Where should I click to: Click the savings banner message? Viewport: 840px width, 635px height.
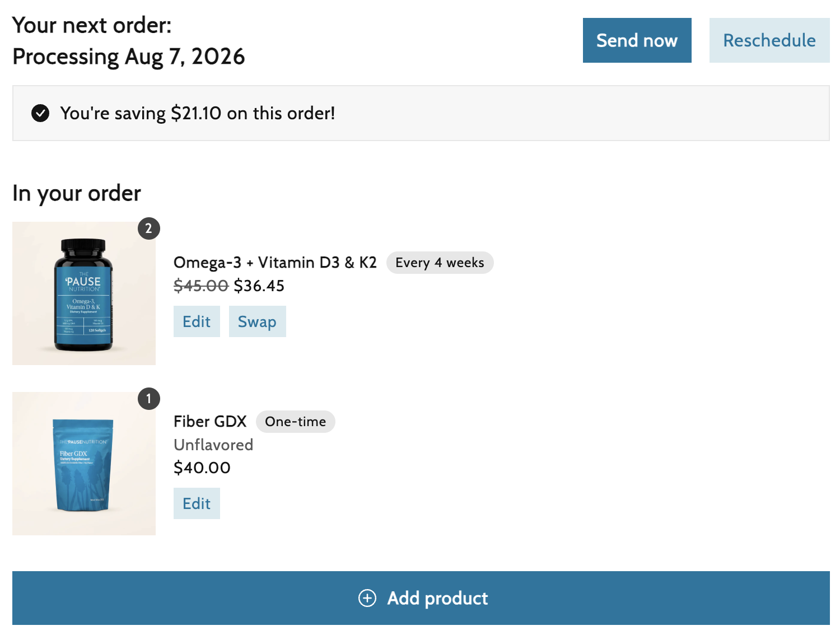198,113
